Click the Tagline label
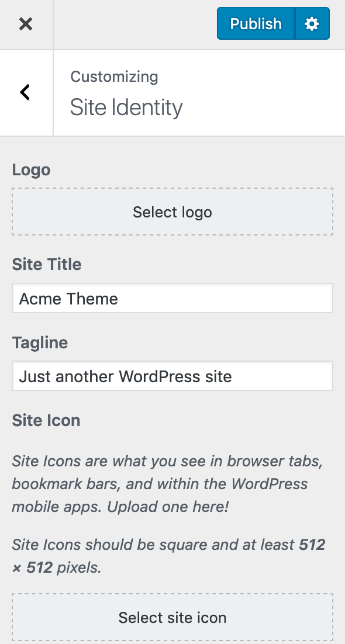This screenshot has height=644, width=345. (40, 342)
